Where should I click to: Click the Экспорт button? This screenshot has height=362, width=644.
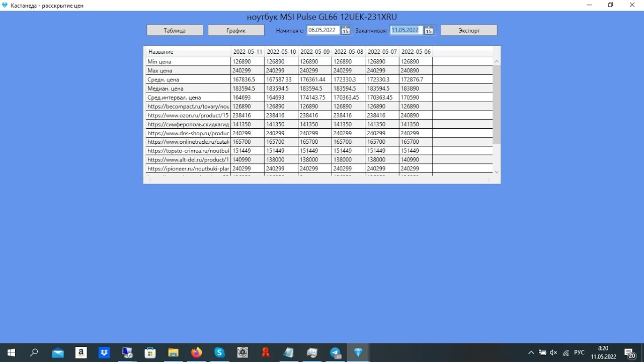click(469, 30)
